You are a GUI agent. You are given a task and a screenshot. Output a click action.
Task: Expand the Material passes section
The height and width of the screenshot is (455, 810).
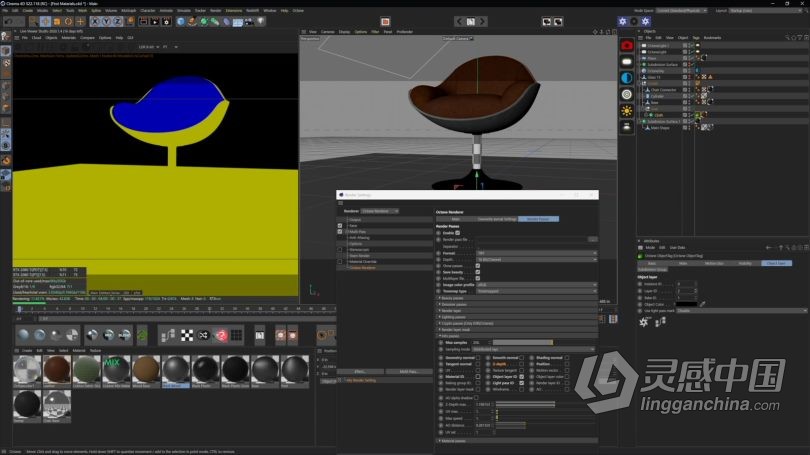point(517,441)
